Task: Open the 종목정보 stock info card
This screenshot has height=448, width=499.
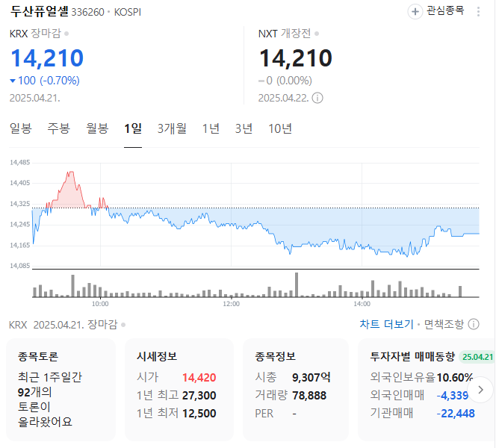Action: (296, 390)
